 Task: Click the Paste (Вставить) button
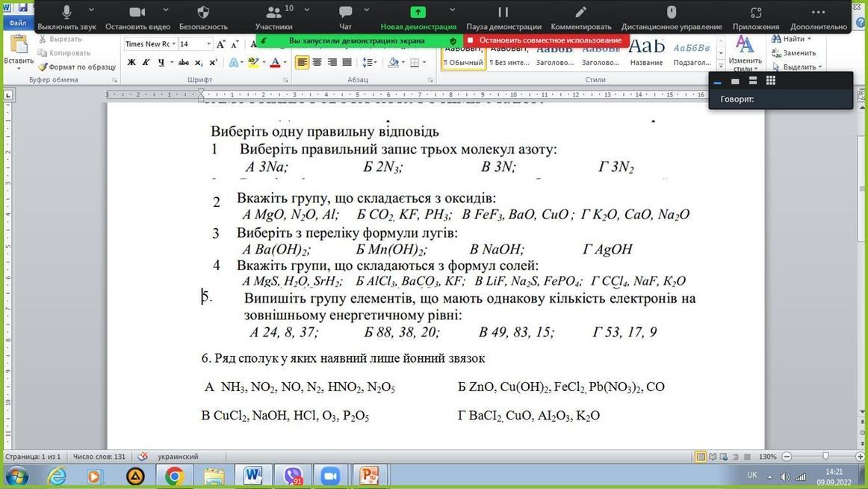click(x=18, y=52)
